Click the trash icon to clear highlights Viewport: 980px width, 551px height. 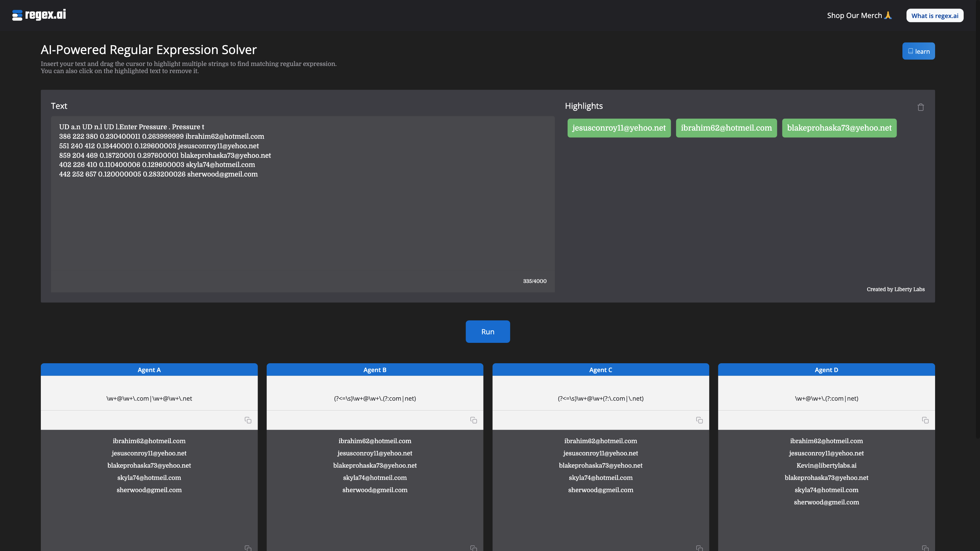(920, 107)
